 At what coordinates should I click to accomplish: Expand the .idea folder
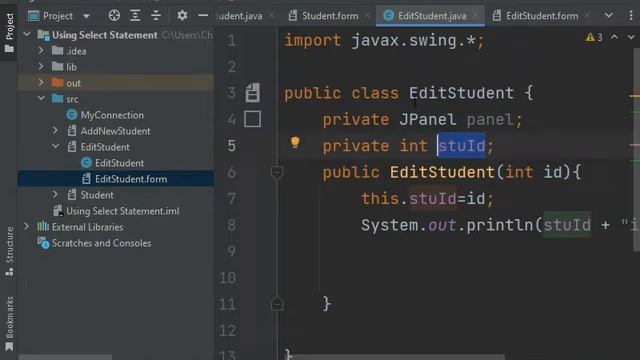[x=41, y=50]
